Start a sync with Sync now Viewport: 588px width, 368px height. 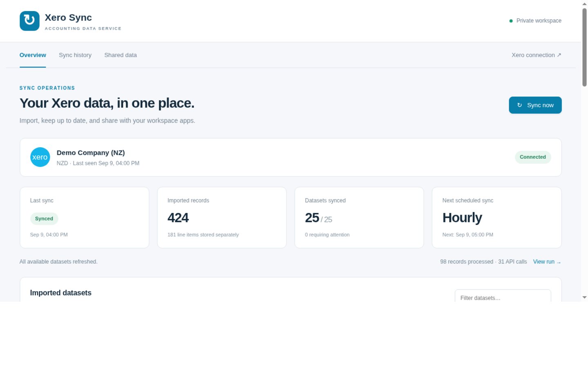click(535, 105)
